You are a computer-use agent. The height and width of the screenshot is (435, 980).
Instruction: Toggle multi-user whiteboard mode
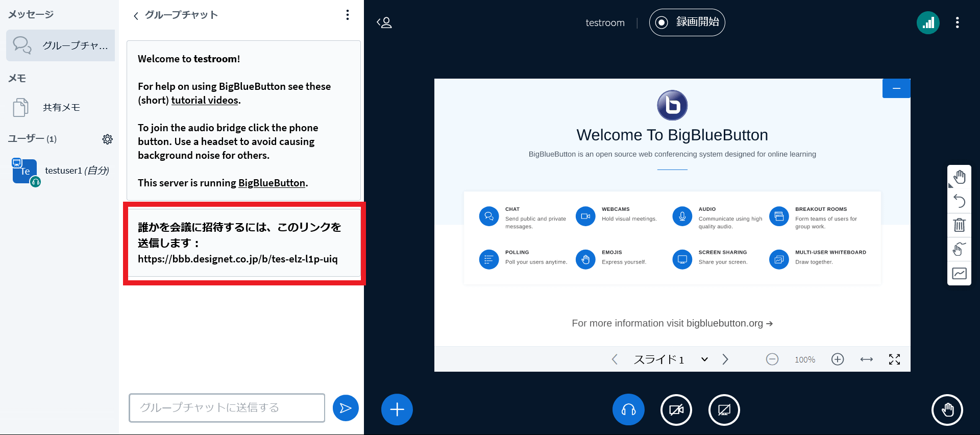959,274
